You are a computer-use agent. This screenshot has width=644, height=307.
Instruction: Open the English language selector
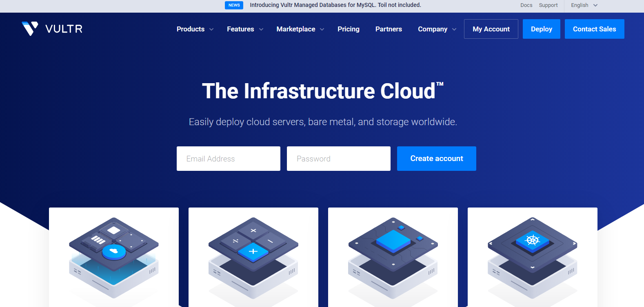[x=584, y=5]
